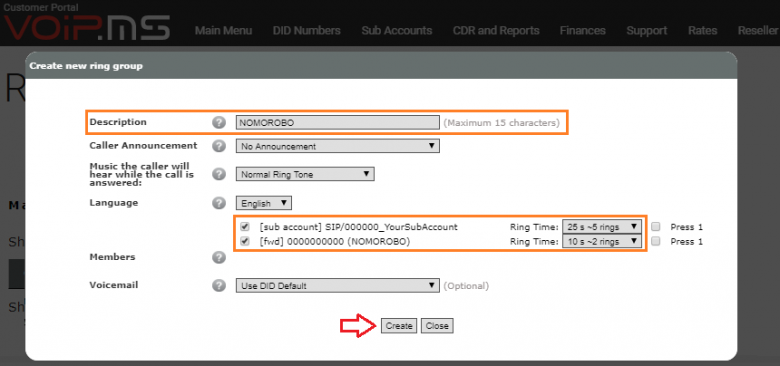Open the DID Numbers menu
This screenshot has width=780, height=366.
tap(306, 31)
